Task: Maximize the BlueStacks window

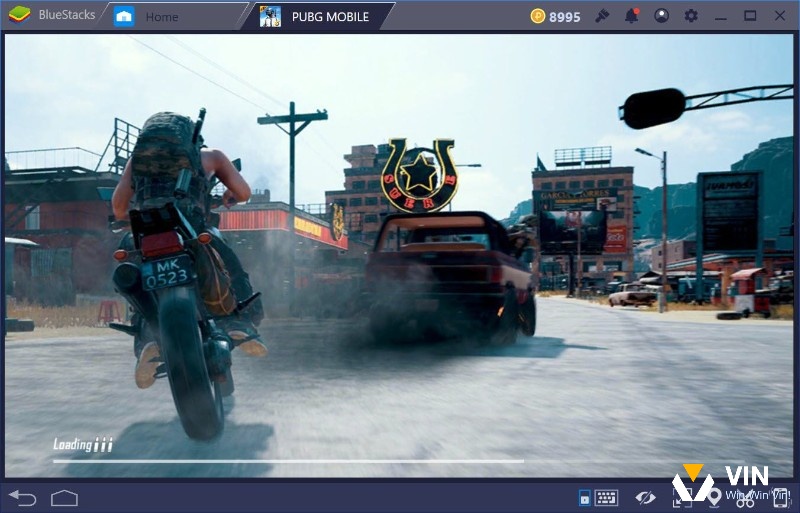Action: pyautogui.click(x=750, y=16)
